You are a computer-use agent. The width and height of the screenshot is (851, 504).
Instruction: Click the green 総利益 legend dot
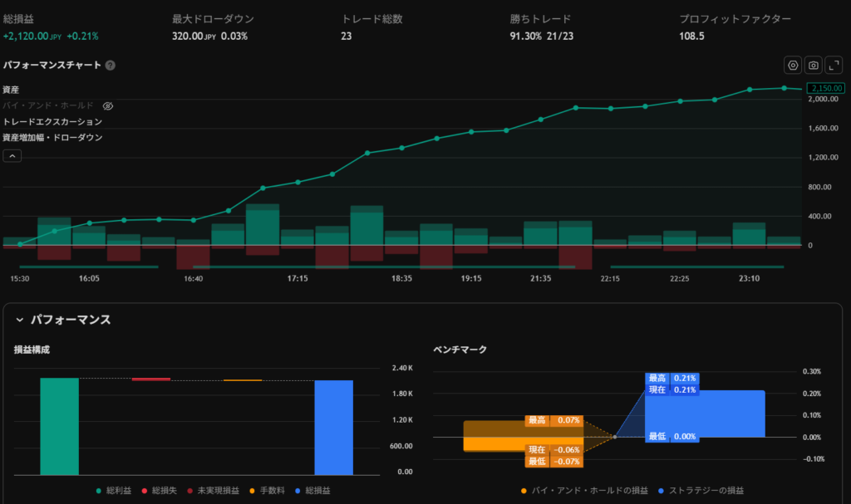pyautogui.click(x=101, y=491)
